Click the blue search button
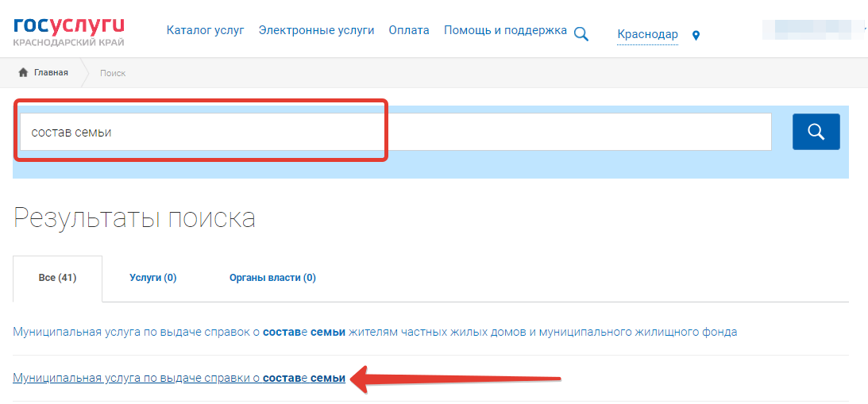868x404 pixels. pos(816,132)
